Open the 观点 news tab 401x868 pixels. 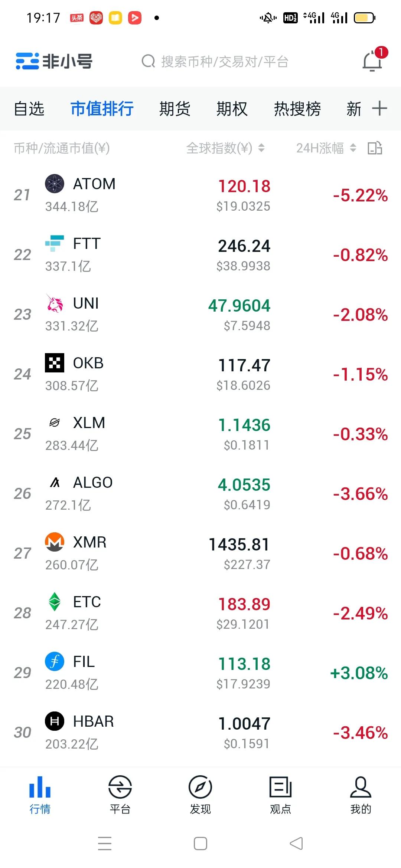click(280, 794)
